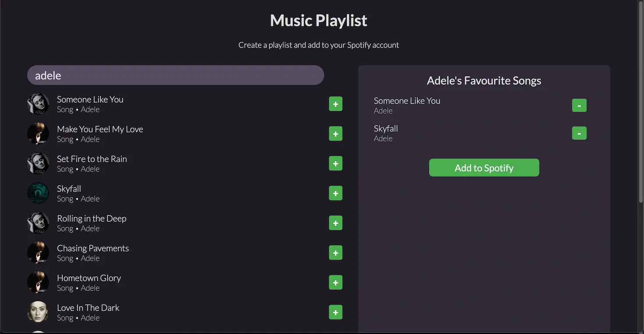The width and height of the screenshot is (644, 334).
Task: Add "Make You Feel My Love" with plus icon
Action: [336, 134]
